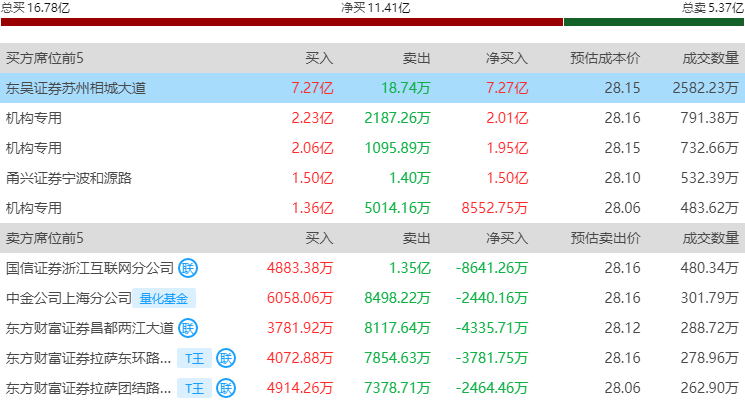
Task: Click the 4883.38万 buy value
Action: pos(300,268)
